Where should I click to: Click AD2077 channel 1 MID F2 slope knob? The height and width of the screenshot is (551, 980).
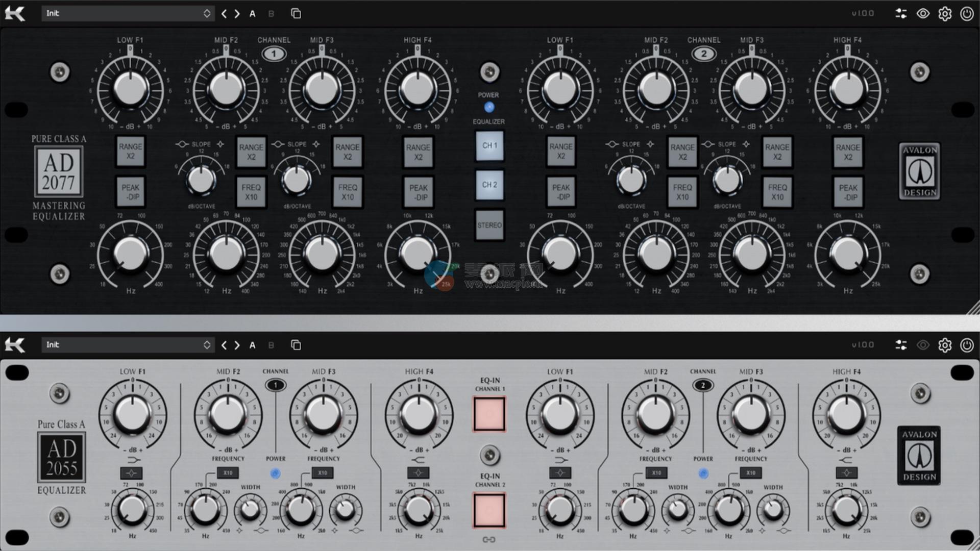click(201, 179)
